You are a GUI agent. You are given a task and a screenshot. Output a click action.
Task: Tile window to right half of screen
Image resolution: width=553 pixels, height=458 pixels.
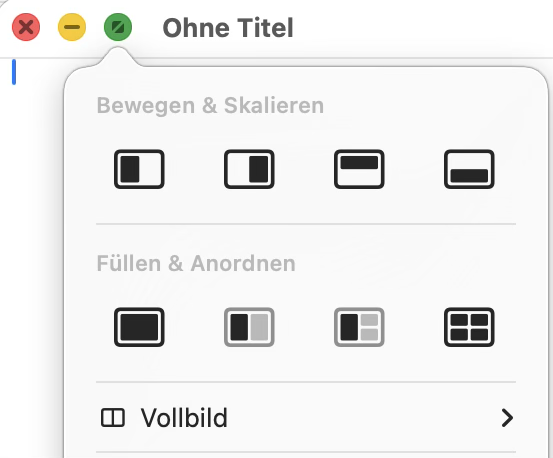click(249, 169)
